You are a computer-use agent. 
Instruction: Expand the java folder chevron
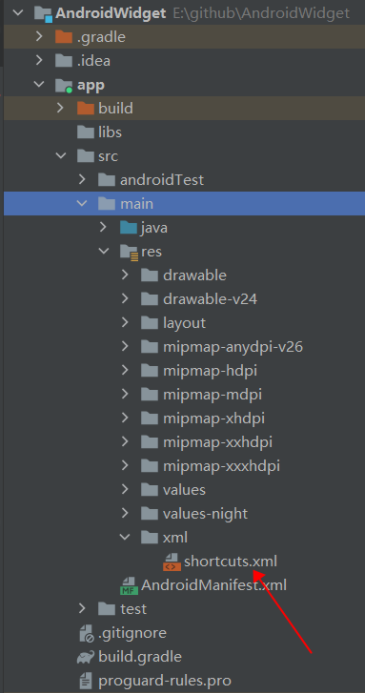(x=103, y=228)
